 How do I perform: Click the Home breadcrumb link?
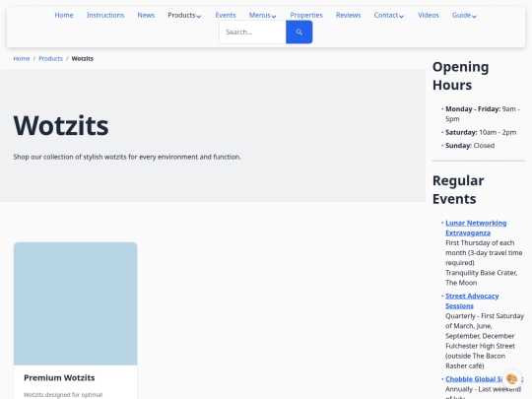[22, 59]
